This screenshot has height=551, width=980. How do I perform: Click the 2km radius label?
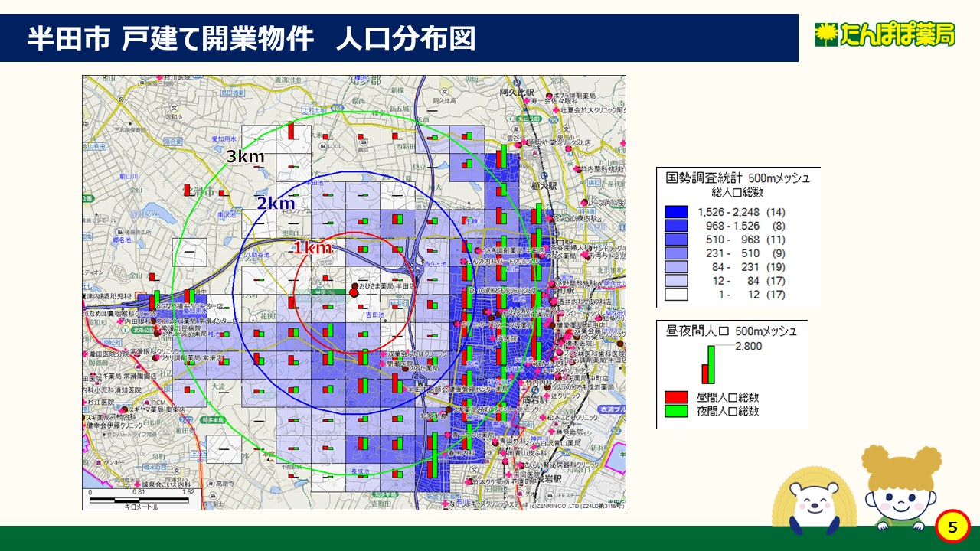(x=275, y=204)
